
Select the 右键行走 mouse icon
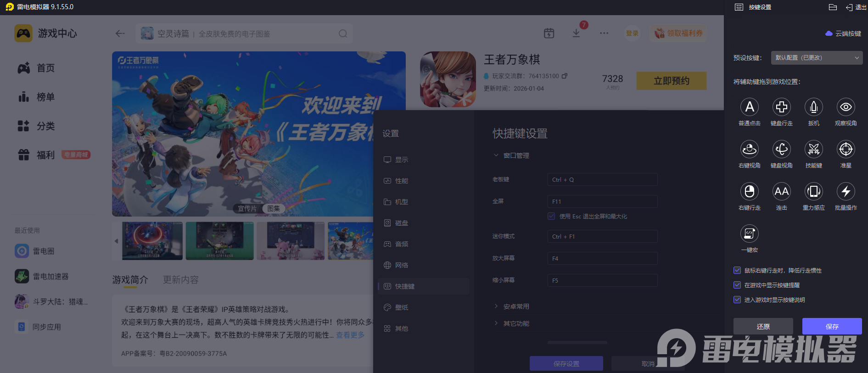[x=750, y=191]
